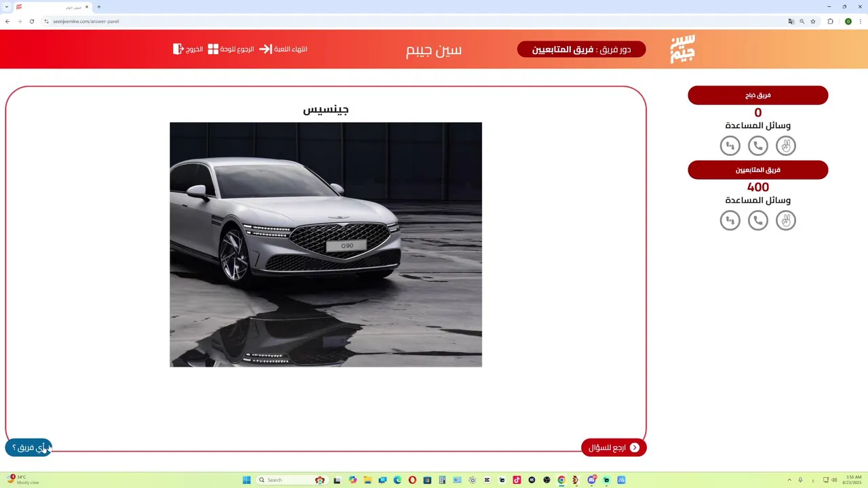Click انتهاء اللعبة in header
The height and width of the screenshot is (488, 868).
[x=283, y=49]
